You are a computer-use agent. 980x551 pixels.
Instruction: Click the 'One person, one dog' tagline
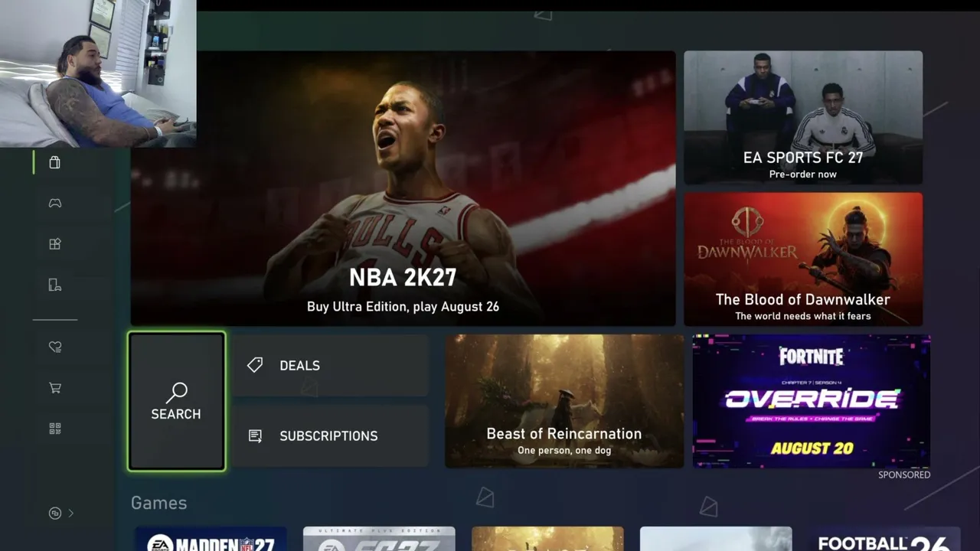(564, 450)
